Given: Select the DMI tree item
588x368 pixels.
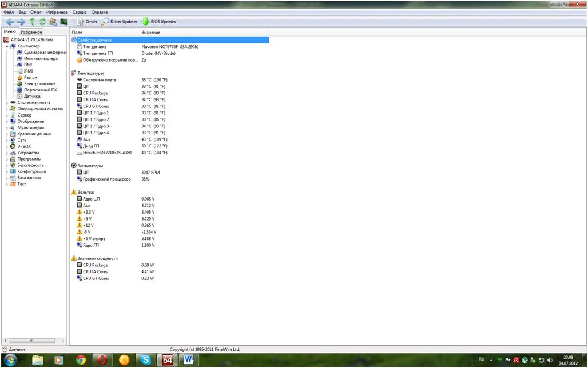Looking at the screenshot, I should [28, 65].
